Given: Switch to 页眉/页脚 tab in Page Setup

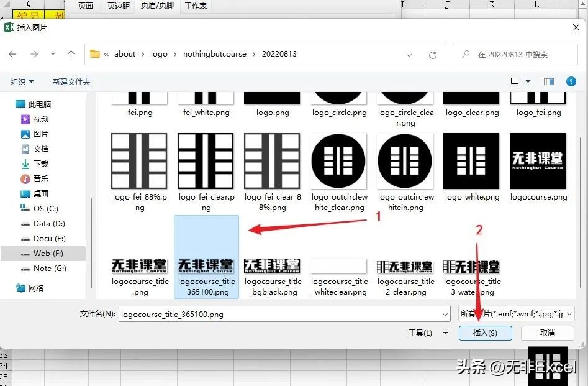Looking at the screenshot, I should click(157, 6).
